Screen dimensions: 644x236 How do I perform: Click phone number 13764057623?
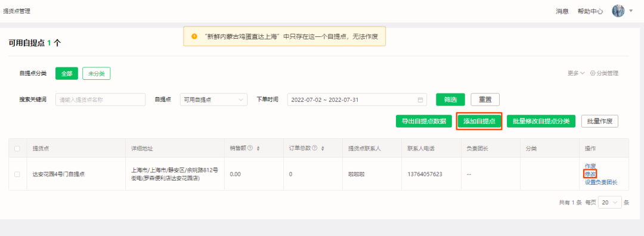click(x=425, y=174)
